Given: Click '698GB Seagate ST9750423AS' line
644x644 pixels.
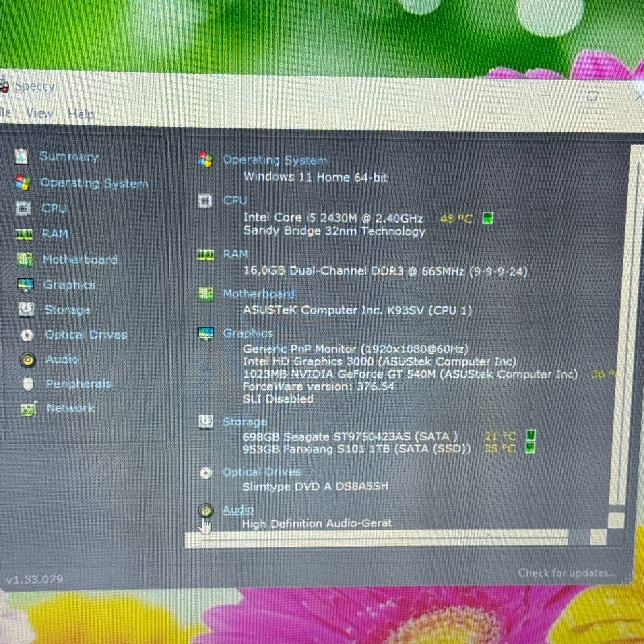Looking at the screenshot, I should point(350,437).
